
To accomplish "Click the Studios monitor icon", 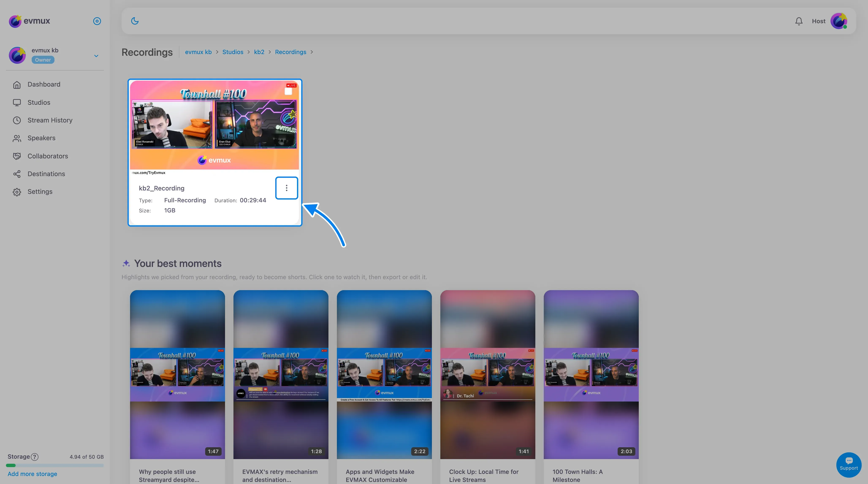I will pyautogui.click(x=17, y=102).
